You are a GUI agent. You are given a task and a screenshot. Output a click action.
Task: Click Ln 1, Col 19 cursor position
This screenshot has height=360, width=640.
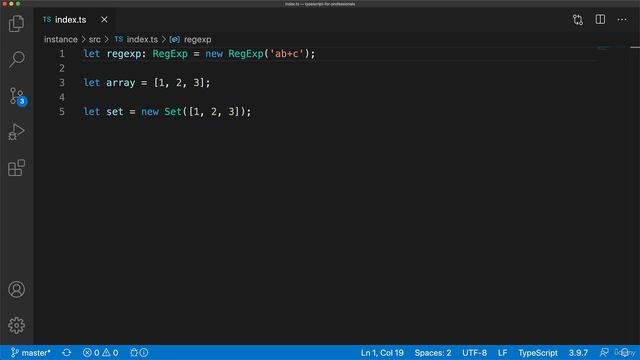tap(382, 353)
